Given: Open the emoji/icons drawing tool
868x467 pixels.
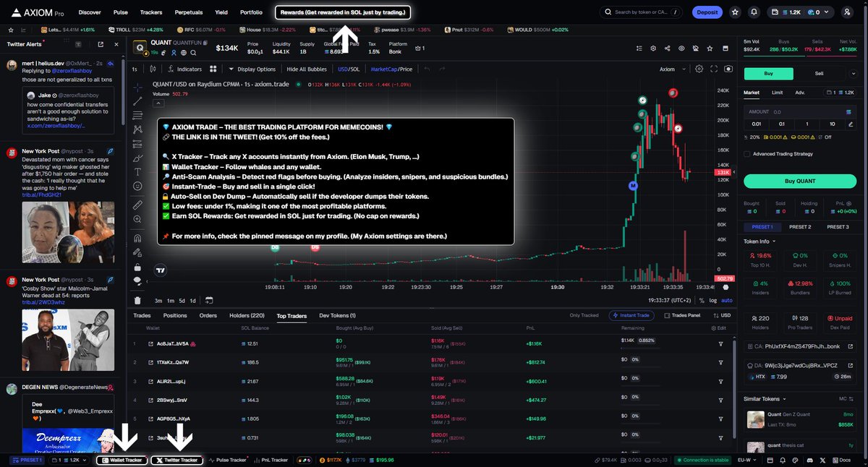Looking at the screenshot, I should [x=138, y=186].
